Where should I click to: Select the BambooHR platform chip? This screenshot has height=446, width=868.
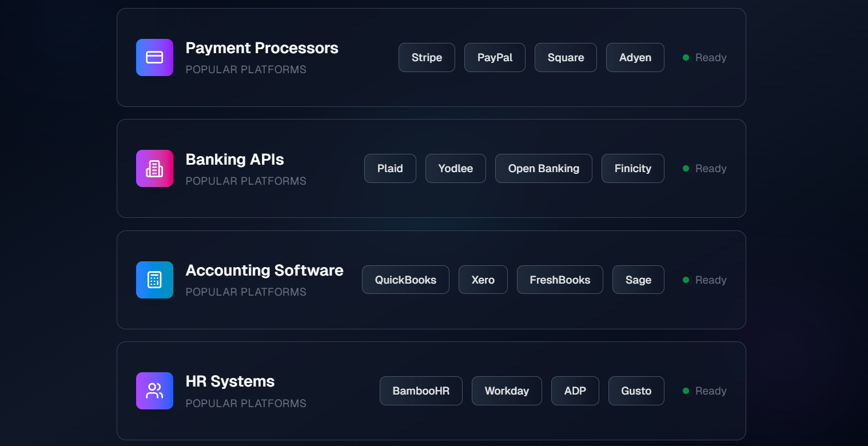tap(421, 391)
